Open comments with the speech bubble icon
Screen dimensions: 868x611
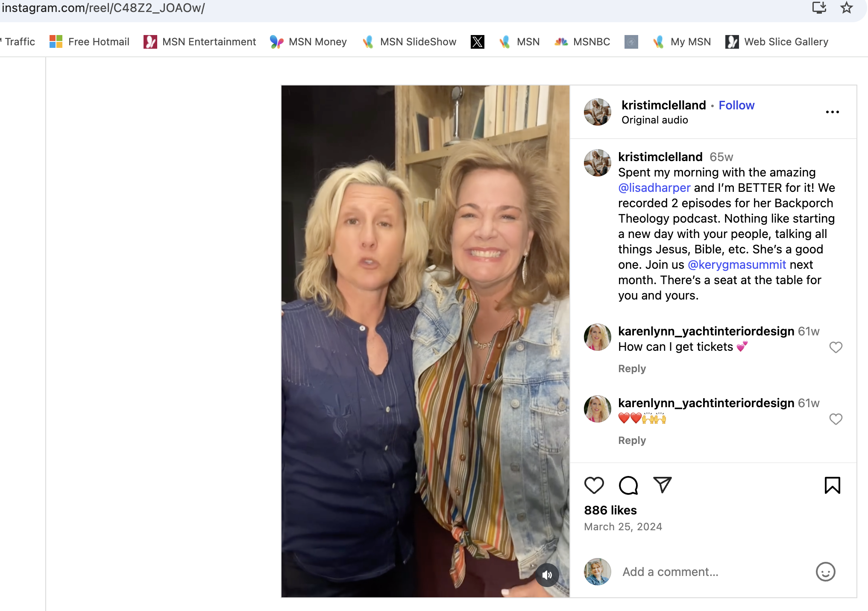pos(628,485)
